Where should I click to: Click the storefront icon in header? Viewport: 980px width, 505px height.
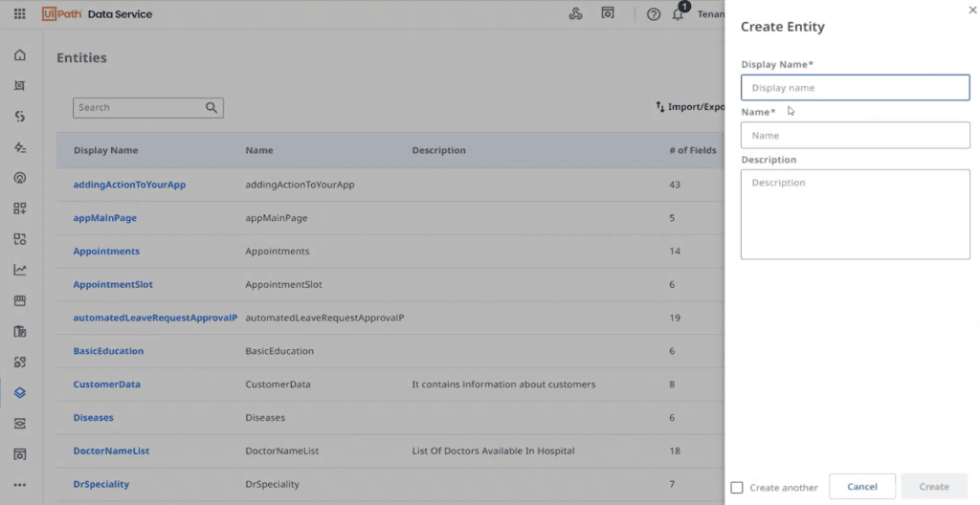click(608, 13)
